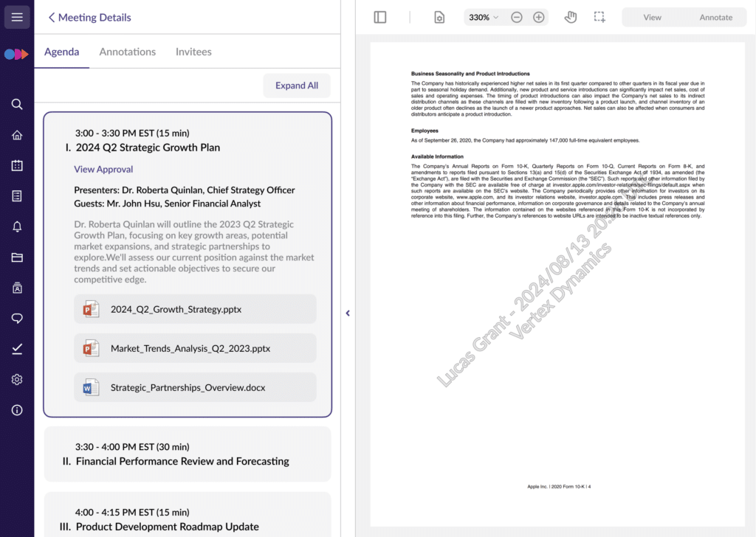
Task: Open notifications bell icon
Action: click(17, 226)
